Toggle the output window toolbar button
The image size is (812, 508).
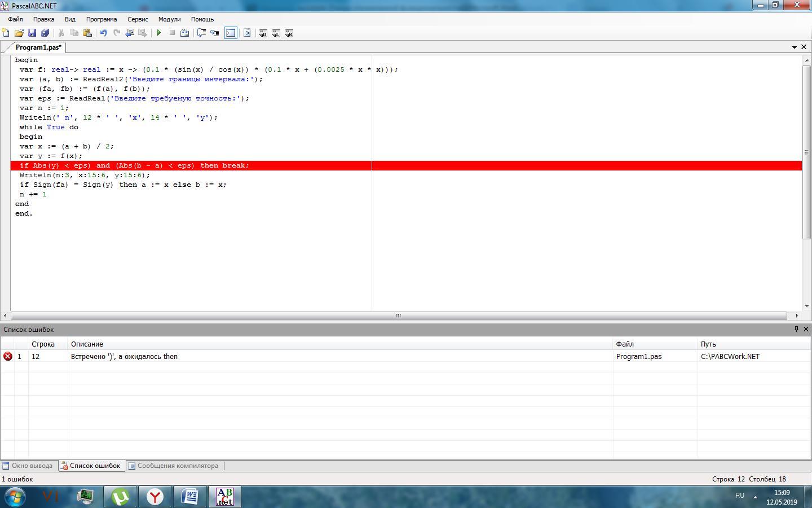tap(231, 33)
